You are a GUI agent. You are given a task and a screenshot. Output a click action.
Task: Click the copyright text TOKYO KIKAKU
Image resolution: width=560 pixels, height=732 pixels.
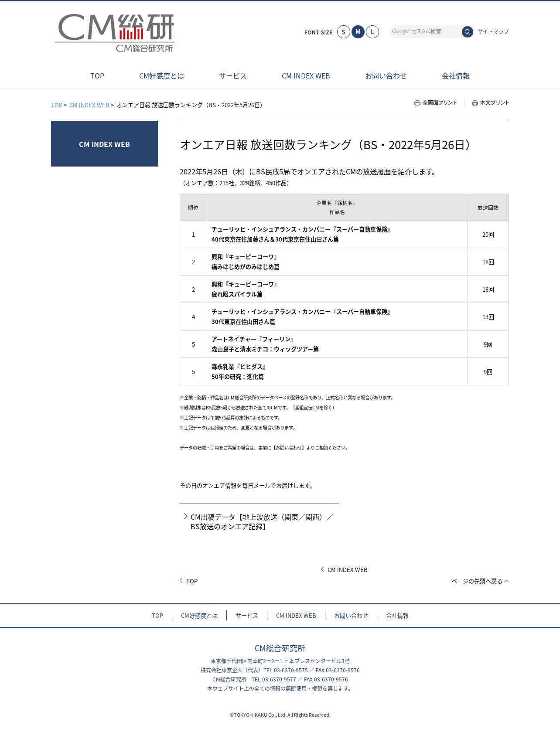(x=280, y=715)
